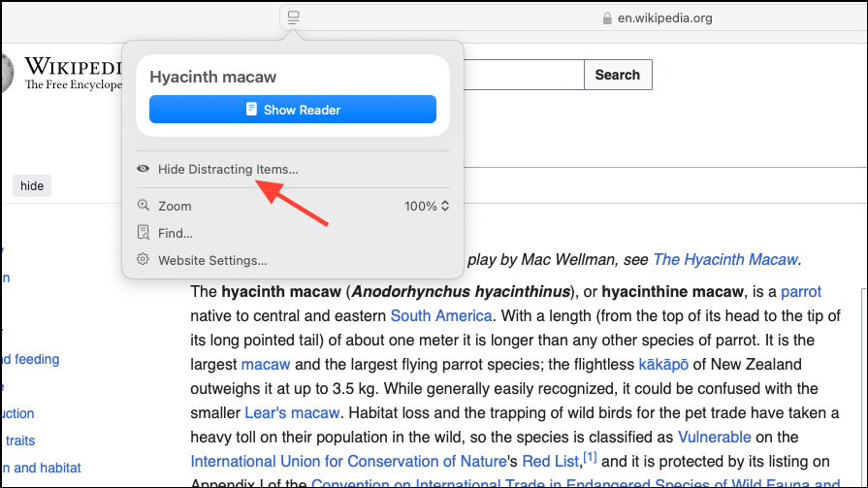Open the 'traits' sidebar contents link

pos(18,440)
